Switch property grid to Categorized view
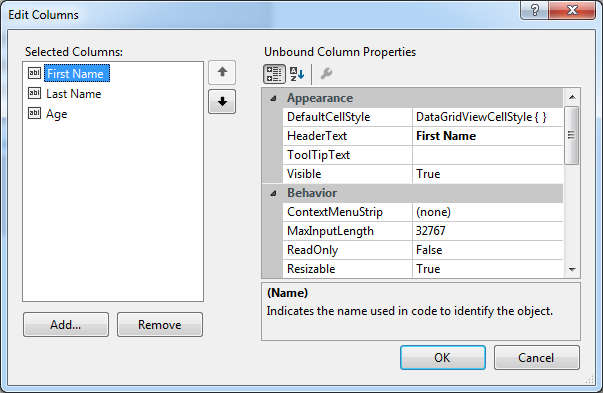Screen dimensions: 603x393 274,74
